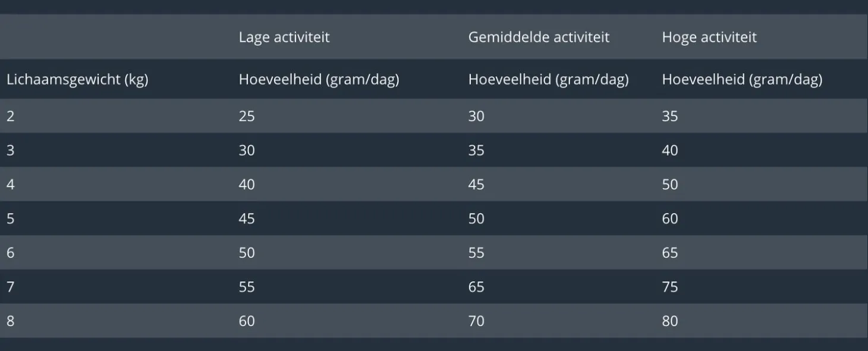
Task: Select high activity value 75 for 7 kg
Action: [x=670, y=287]
